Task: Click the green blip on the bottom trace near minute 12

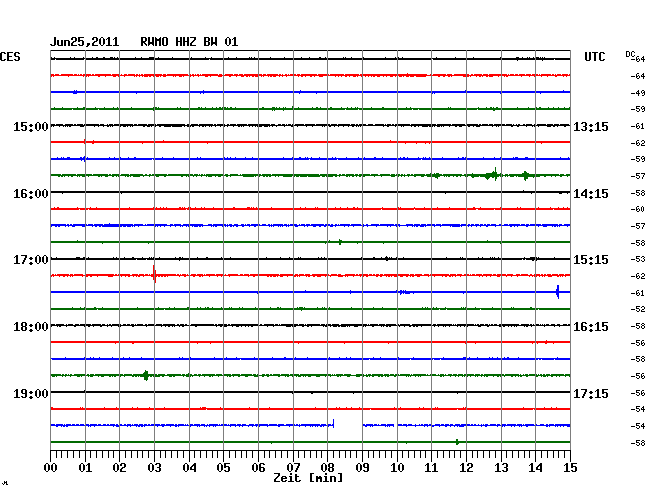Action: click(457, 442)
